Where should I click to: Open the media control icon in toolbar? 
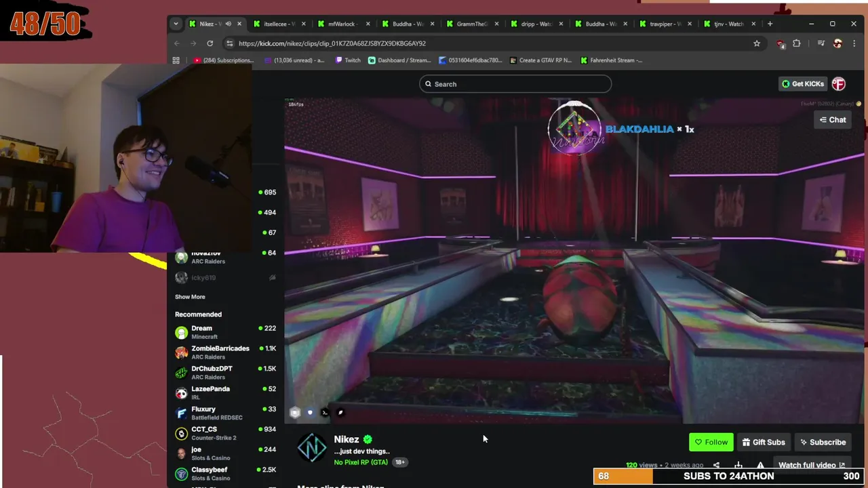(821, 43)
